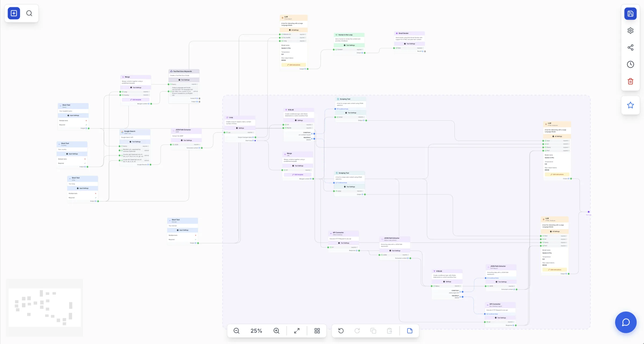Open Tool Settings on YourText.Guru Keywords node

point(184,80)
